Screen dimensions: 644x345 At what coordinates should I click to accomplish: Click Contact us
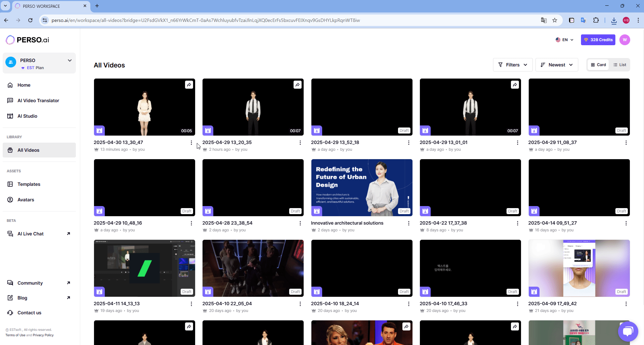click(39, 313)
